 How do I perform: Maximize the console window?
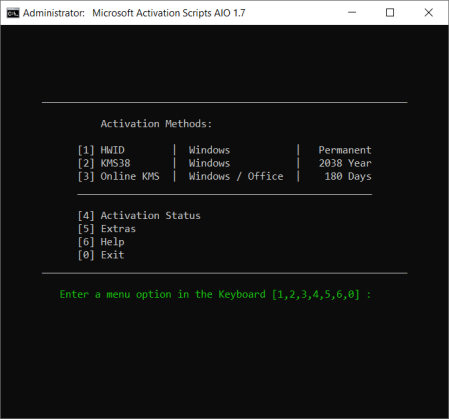coord(390,13)
